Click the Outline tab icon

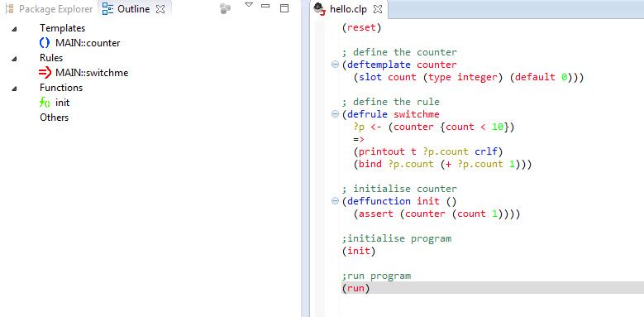[x=108, y=8]
